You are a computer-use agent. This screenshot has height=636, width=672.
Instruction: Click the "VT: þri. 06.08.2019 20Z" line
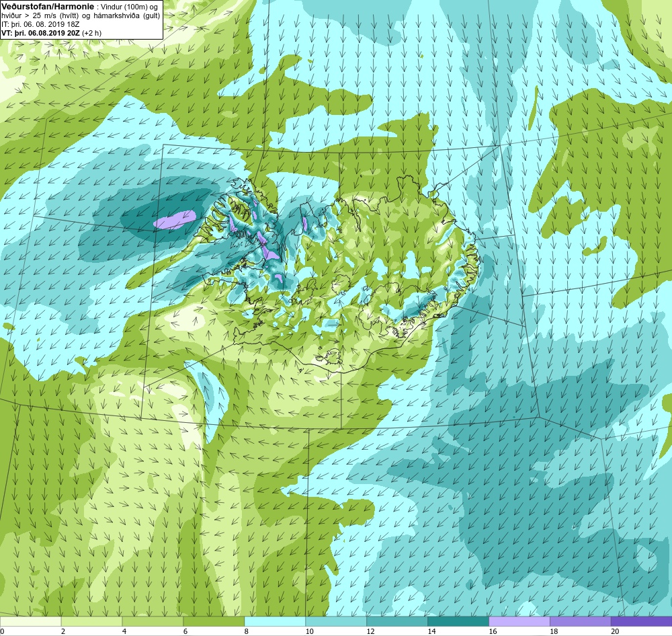40,33
